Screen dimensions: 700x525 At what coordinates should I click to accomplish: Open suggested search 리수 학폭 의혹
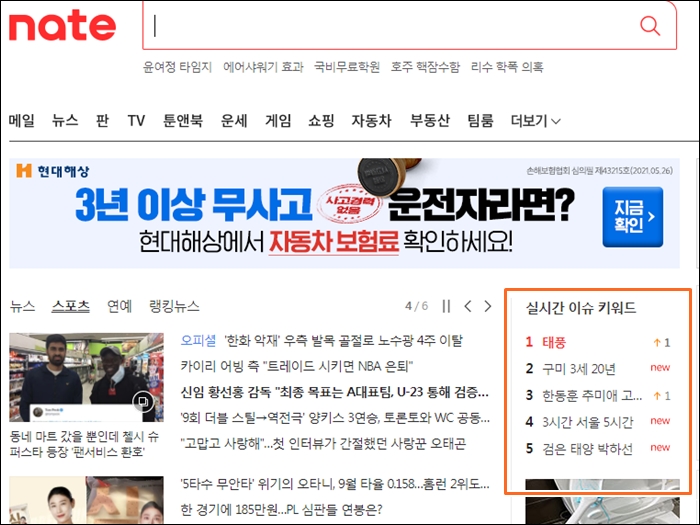click(x=507, y=67)
